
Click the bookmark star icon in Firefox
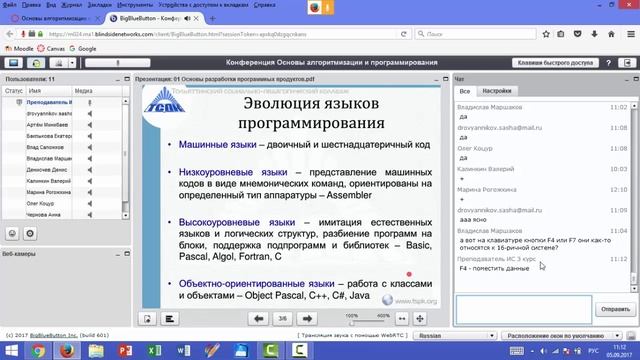pyautogui.click(x=546, y=34)
